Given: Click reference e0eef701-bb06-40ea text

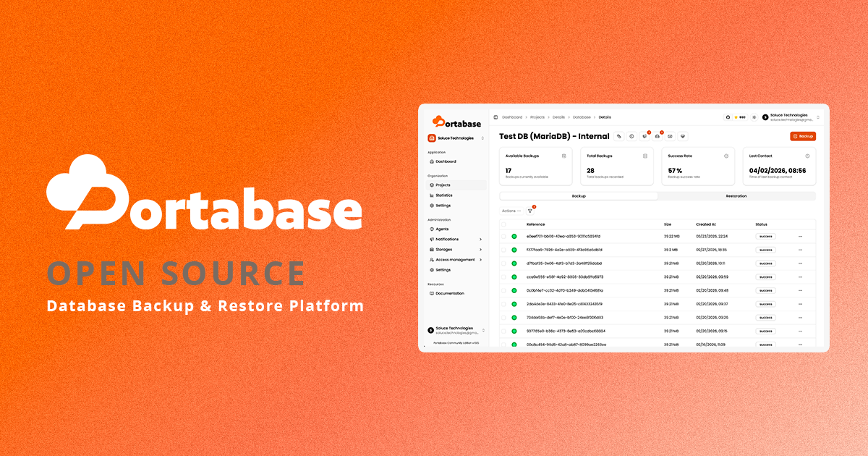Looking at the screenshot, I should pos(563,236).
